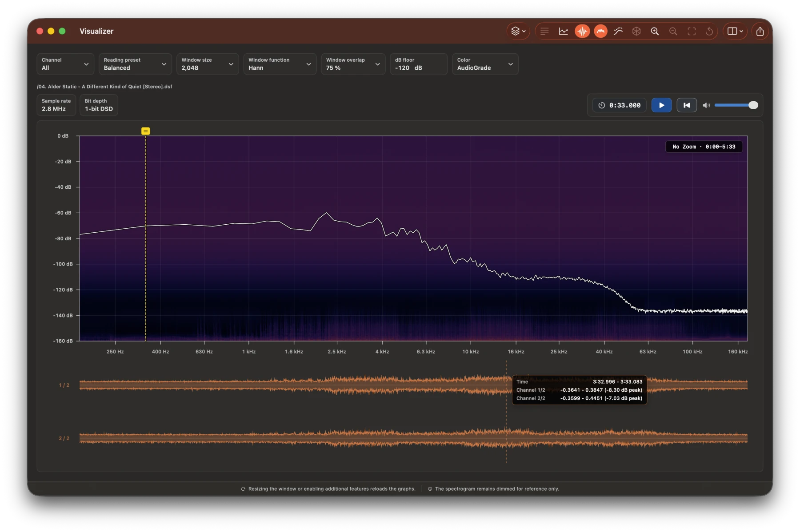Image resolution: width=800 pixels, height=532 pixels.
Task: Click the volume slider handle
Action: (x=753, y=105)
